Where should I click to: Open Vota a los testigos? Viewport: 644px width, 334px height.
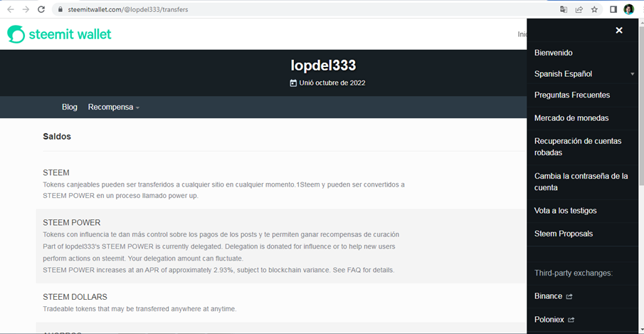pos(565,211)
